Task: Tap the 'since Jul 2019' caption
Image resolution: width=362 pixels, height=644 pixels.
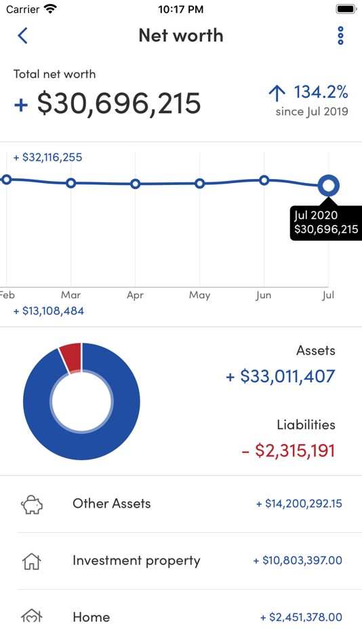Action: (x=312, y=112)
